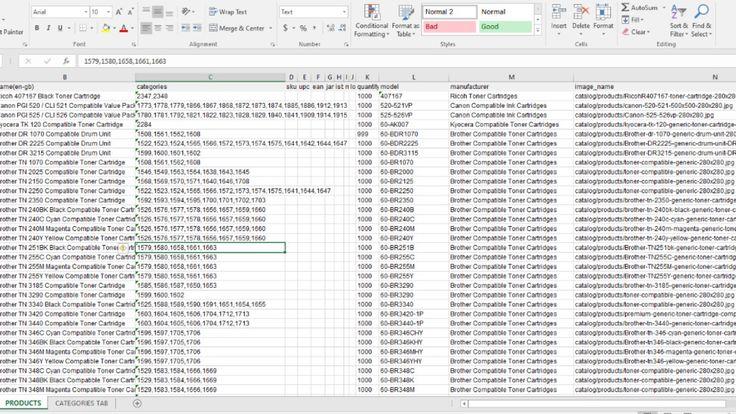Switch to the CATEGORIES TAB sheet
This screenshot has height=414, width=736.
tap(82, 403)
